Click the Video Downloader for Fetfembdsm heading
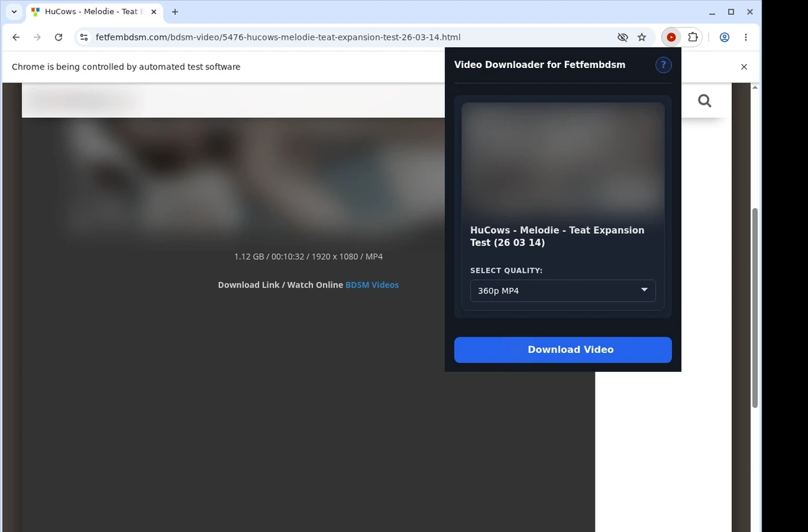 point(540,65)
